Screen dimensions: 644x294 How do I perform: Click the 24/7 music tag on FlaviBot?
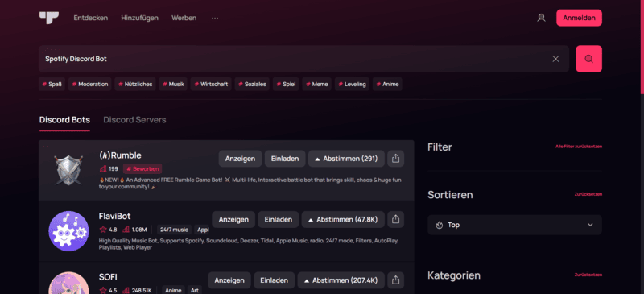click(x=174, y=230)
